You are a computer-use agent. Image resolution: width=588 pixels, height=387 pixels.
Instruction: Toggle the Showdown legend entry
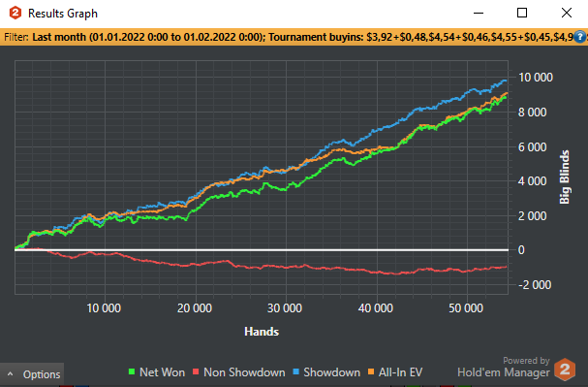326,372
